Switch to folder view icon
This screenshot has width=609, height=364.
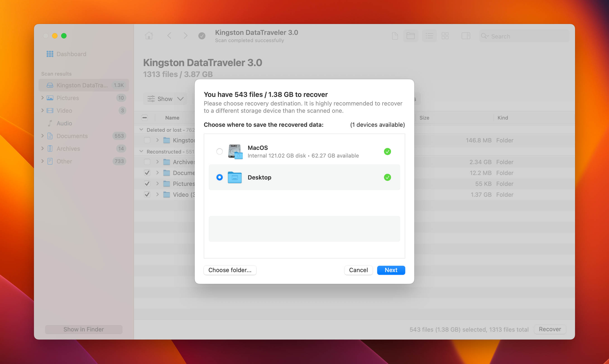pyautogui.click(x=411, y=36)
